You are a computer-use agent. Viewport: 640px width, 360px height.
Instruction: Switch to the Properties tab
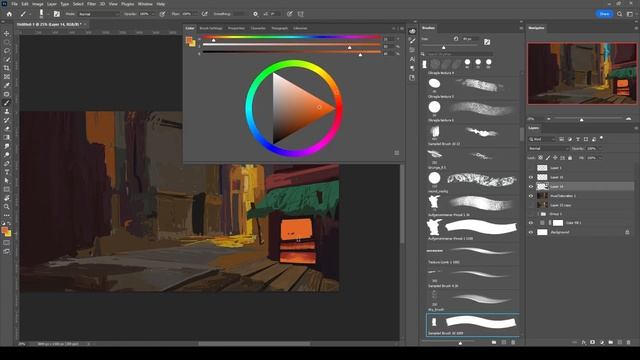236,28
